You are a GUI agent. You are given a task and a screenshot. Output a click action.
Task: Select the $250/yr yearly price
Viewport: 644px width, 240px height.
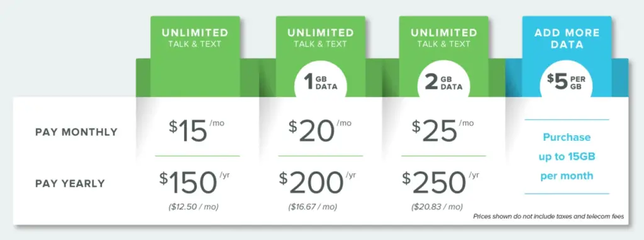(441, 182)
